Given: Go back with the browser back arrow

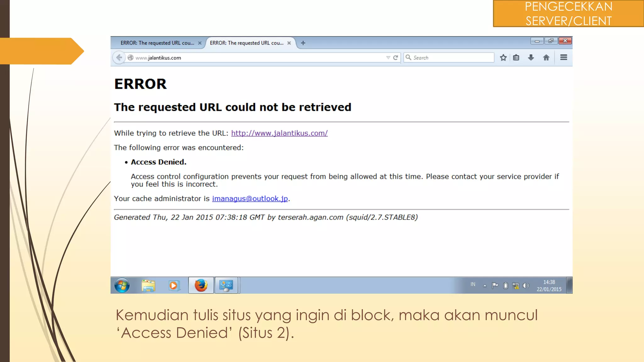Looking at the screenshot, I should [119, 58].
